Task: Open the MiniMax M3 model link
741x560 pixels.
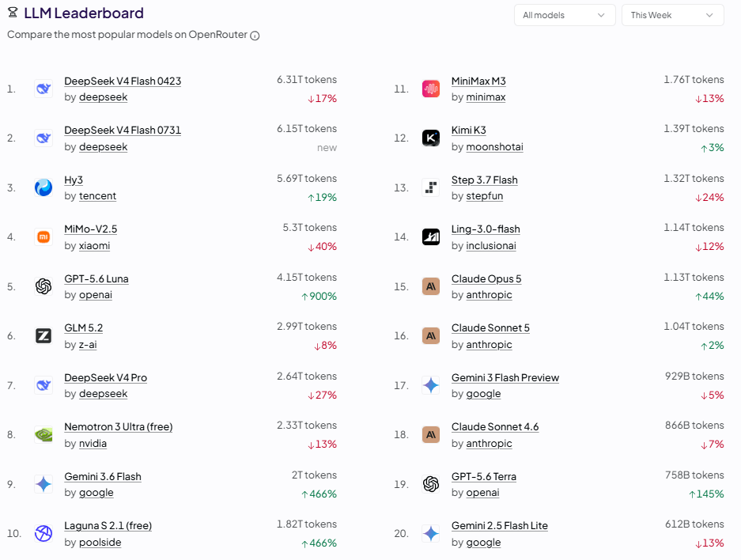Action: click(x=478, y=81)
